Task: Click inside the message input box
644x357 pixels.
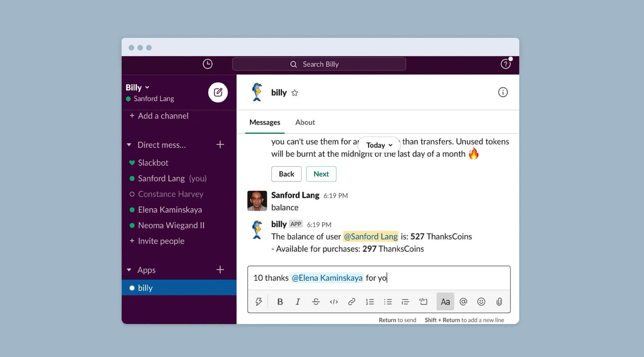Action: point(379,278)
